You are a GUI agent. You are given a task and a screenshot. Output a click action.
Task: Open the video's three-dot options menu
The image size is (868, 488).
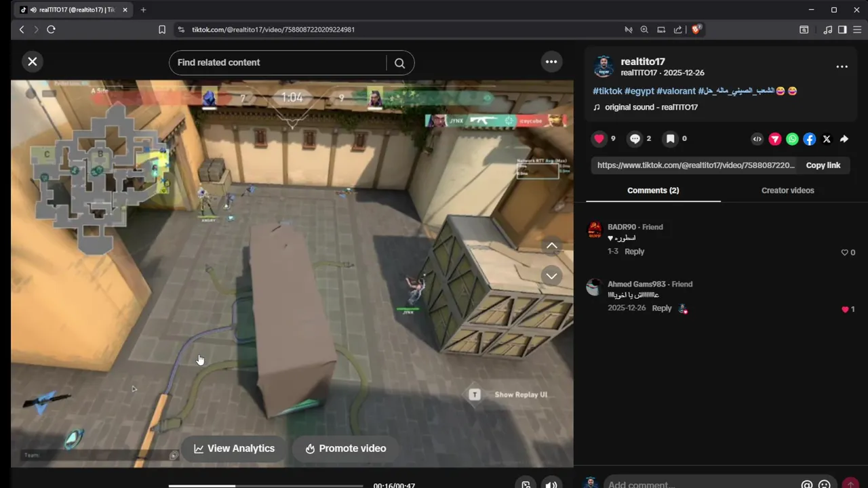click(551, 62)
